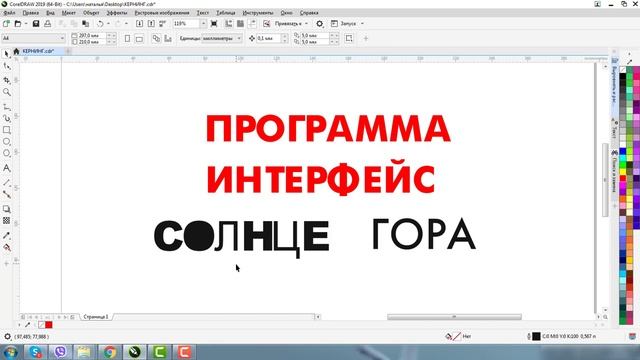Image resolution: width=640 pixels, height=360 pixels.
Task: Select the Pick tool in the toolbox
Action: click(x=7, y=54)
